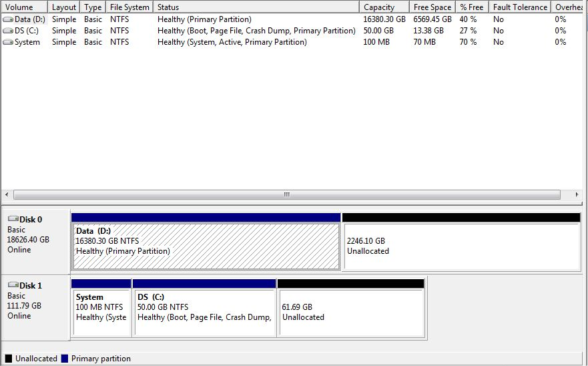The width and height of the screenshot is (588, 366).
Task: Click the horizontal scrollbar left arrow
Action: (x=7, y=195)
